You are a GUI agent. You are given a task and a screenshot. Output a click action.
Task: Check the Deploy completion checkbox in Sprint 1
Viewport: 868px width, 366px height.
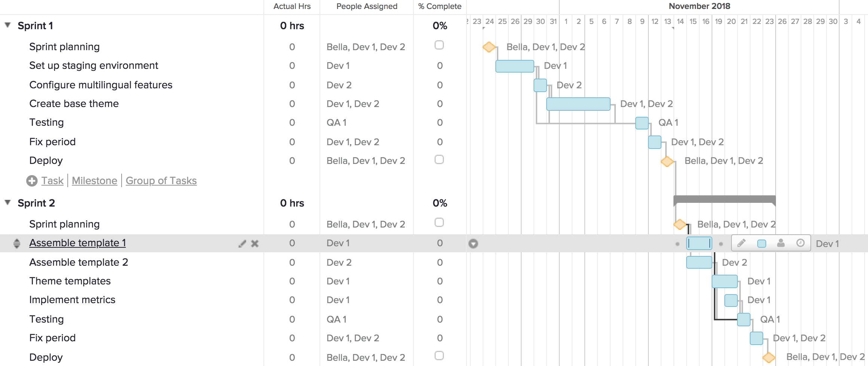pyautogui.click(x=440, y=159)
